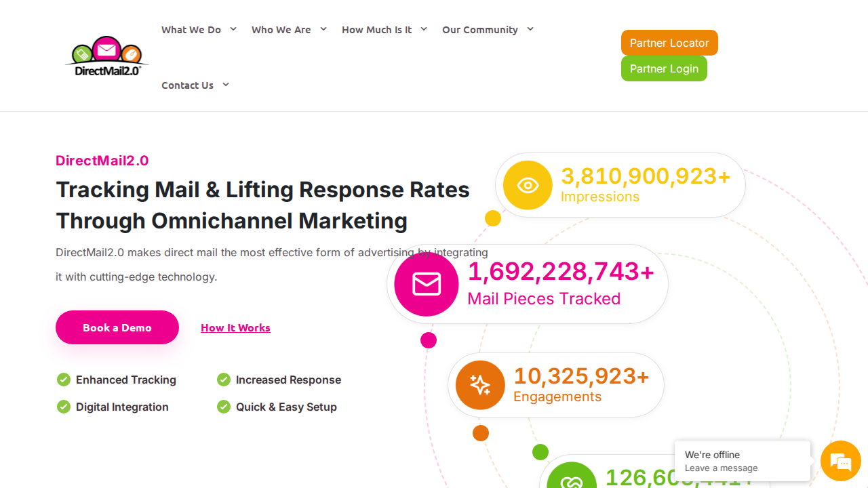Click the Digital Integration label
868x488 pixels.
coord(122,407)
